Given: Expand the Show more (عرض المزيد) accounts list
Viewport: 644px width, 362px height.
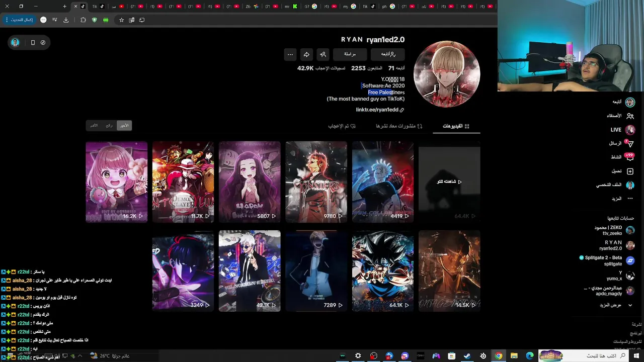Looking at the screenshot, I should click(616, 305).
